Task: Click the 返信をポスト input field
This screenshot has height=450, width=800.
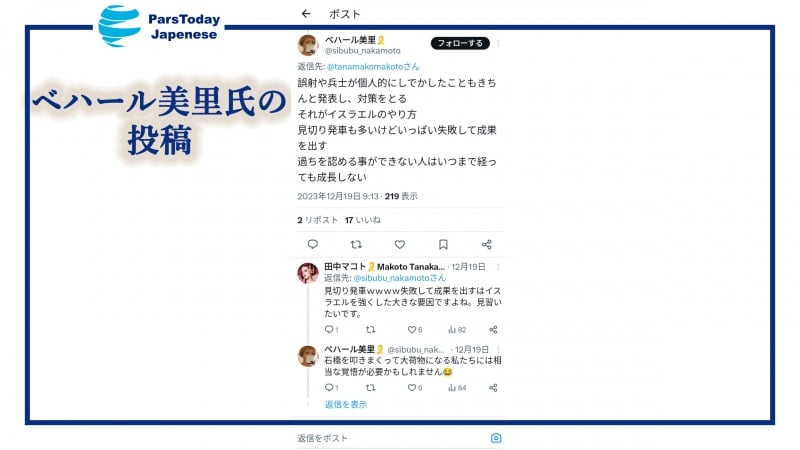Action: click(391, 438)
